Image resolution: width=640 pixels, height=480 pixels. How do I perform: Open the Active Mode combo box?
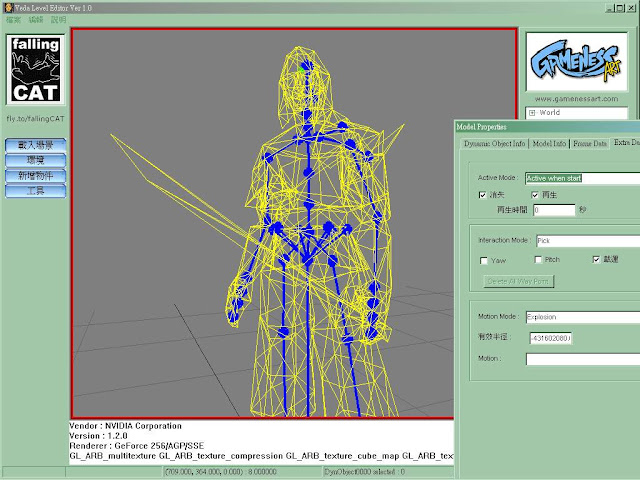click(x=582, y=178)
